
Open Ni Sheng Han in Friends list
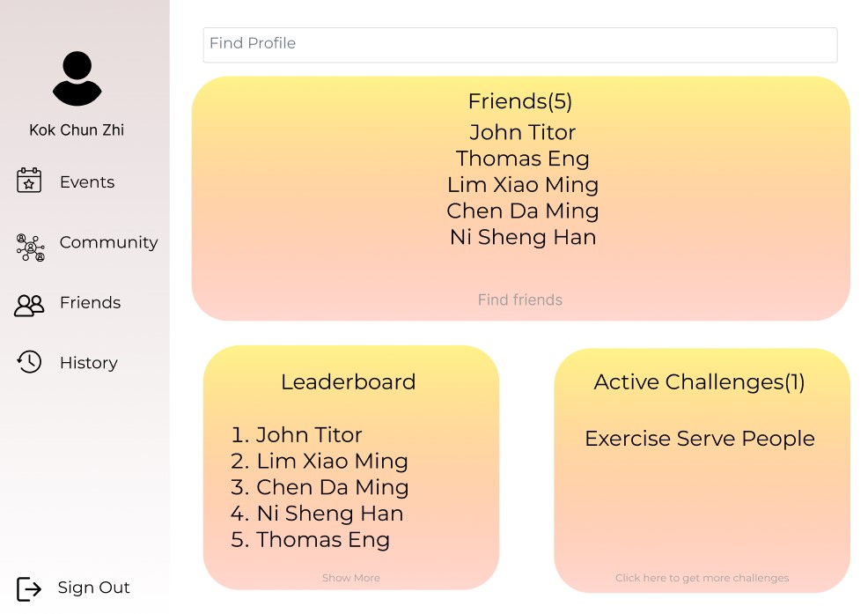[x=523, y=237]
